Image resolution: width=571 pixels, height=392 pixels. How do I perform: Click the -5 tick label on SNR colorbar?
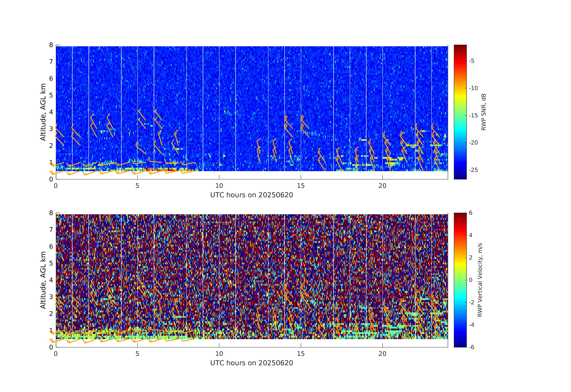pos(471,61)
